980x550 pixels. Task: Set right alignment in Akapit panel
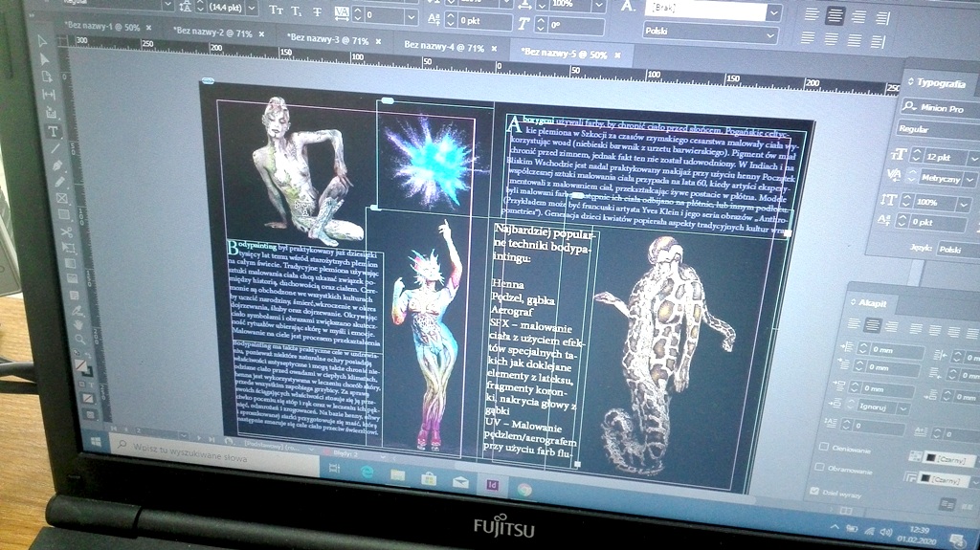892,326
